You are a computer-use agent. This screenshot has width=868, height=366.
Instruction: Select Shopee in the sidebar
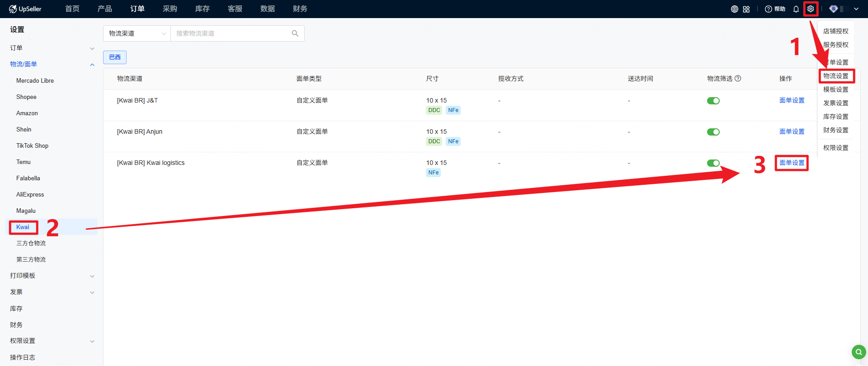click(26, 97)
